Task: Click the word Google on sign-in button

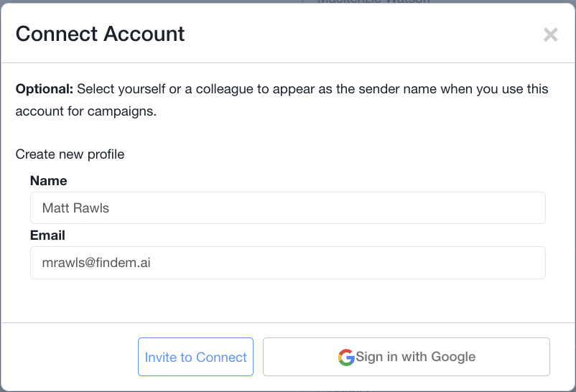Action: coord(454,357)
